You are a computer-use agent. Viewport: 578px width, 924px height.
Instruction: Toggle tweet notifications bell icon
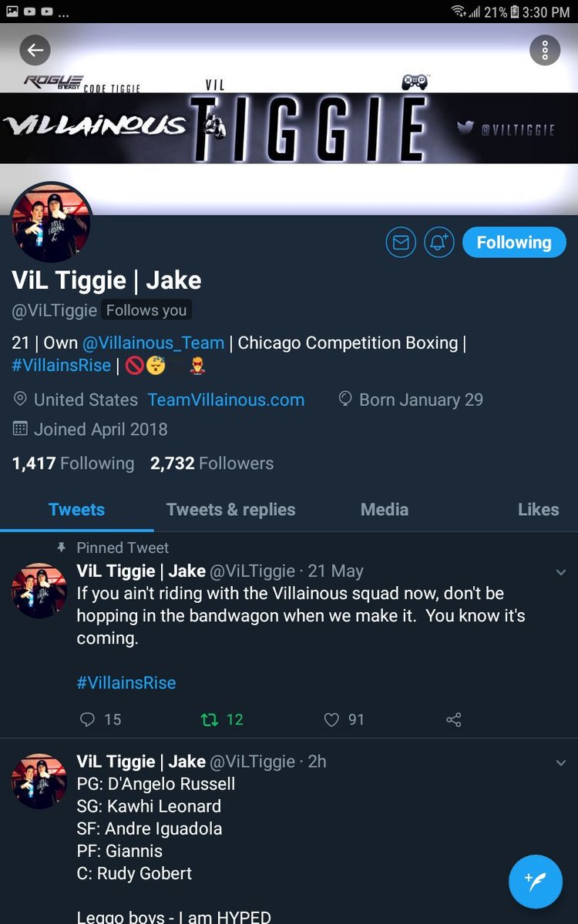[x=440, y=243]
